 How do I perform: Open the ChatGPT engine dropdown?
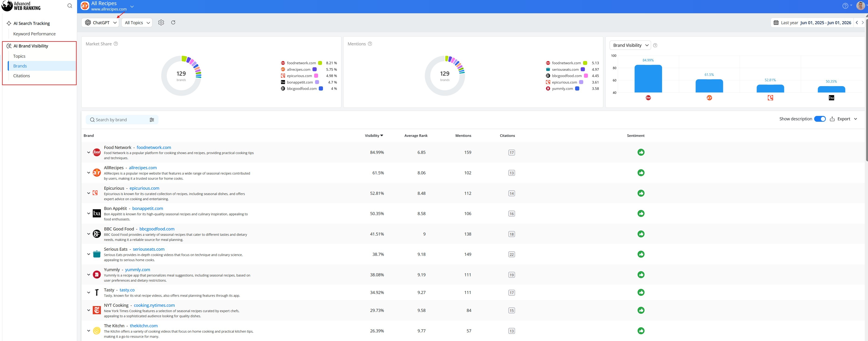tap(100, 23)
